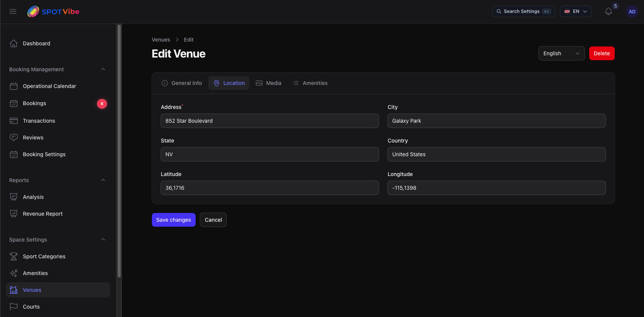Open the English language dropdown
Viewport: 644px width, 317px height.
tap(561, 53)
